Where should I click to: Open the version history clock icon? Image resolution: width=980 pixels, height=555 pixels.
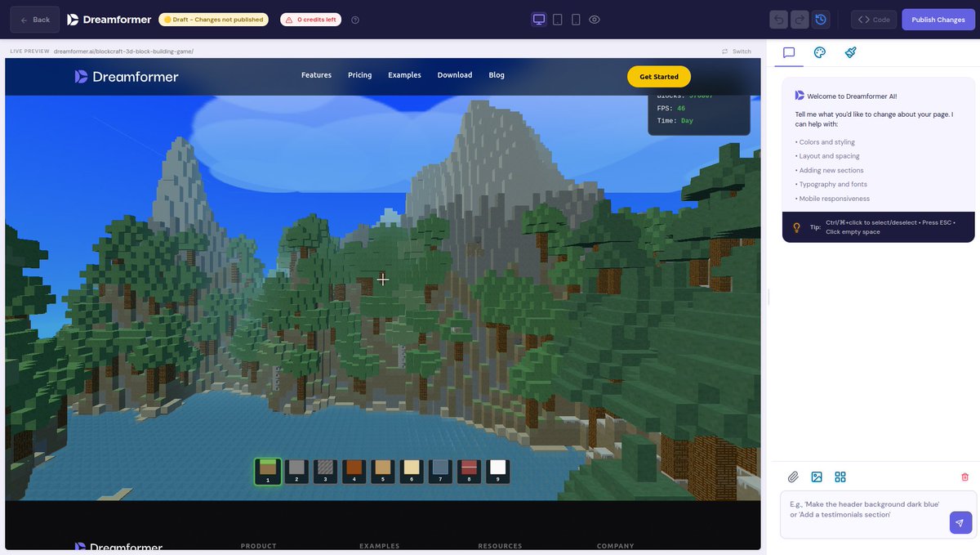pyautogui.click(x=821, y=20)
